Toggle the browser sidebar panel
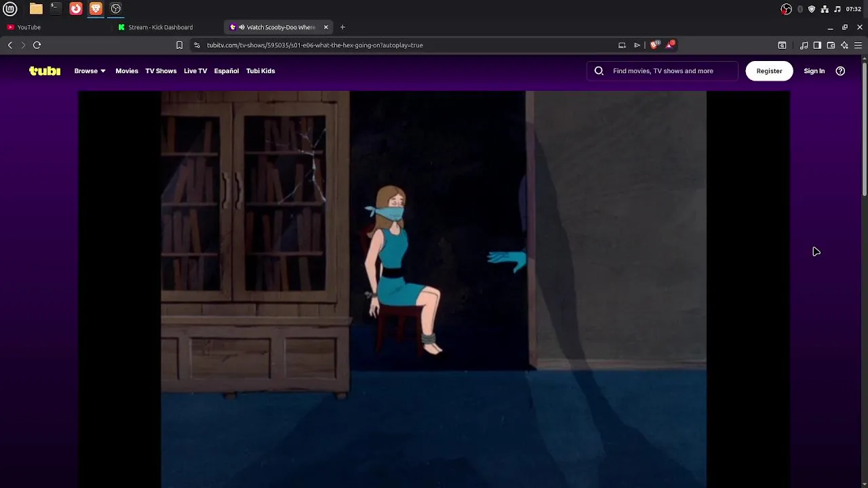This screenshot has width=868, height=488. pyautogui.click(x=817, y=45)
